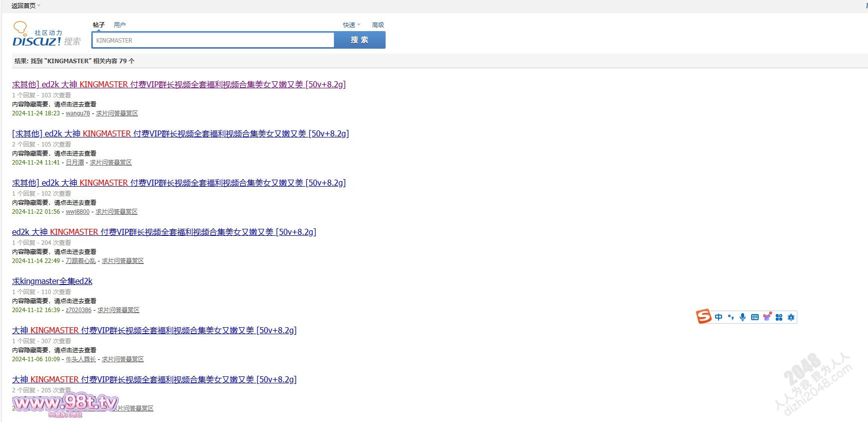Switch to the 用户 search tab

(x=119, y=25)
